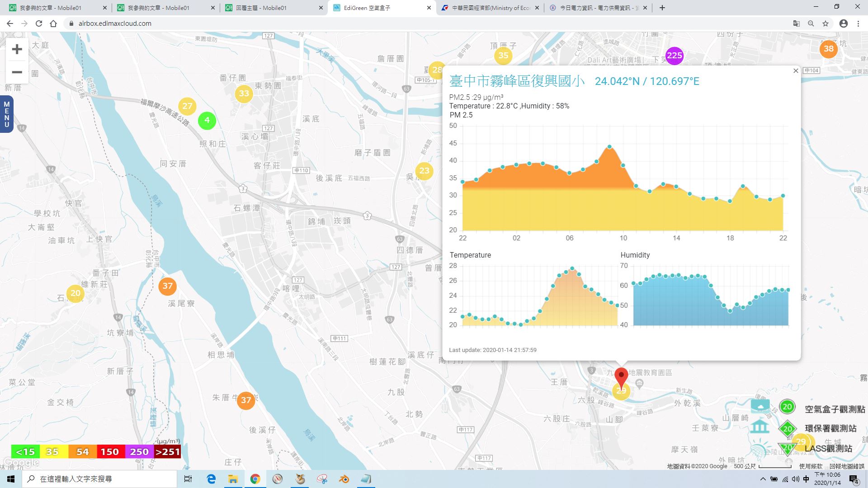Screen dimensions: 868x488
Task: Click the taskbar search box
Action: tap(99, 479)
